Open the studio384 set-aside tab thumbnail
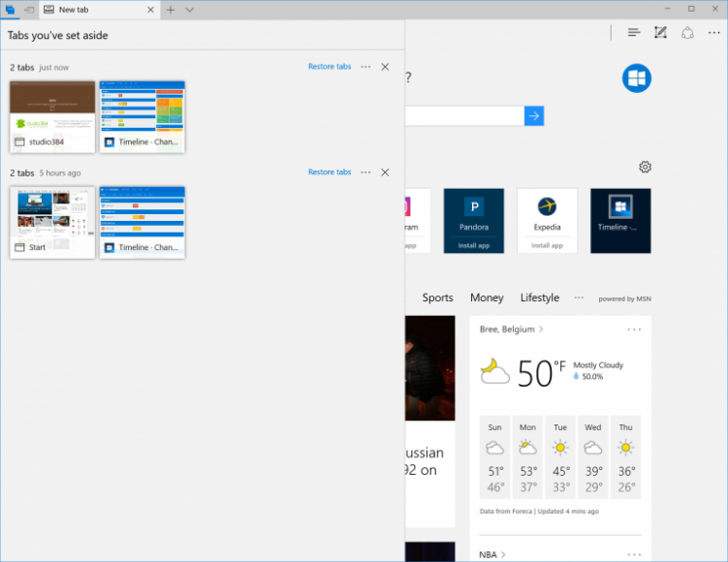This screenshot has height=562, width=728. (52, 116)
